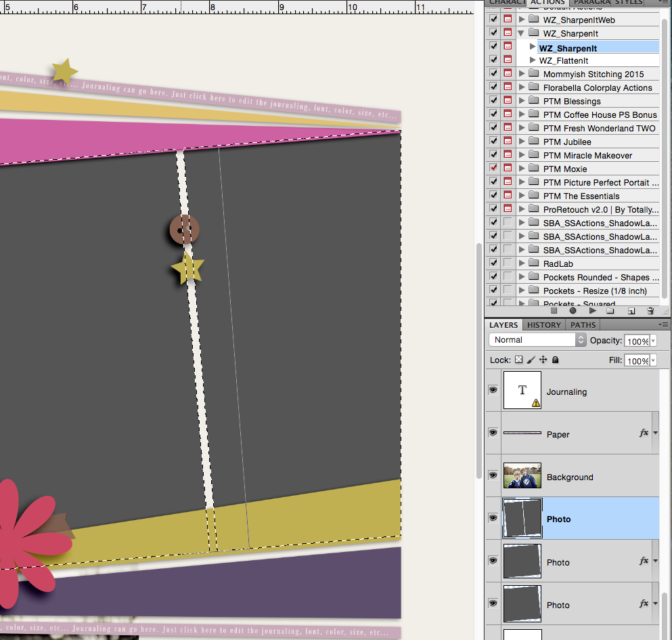
Task: Click the Begin Recording icon
Action: (573, 310)
